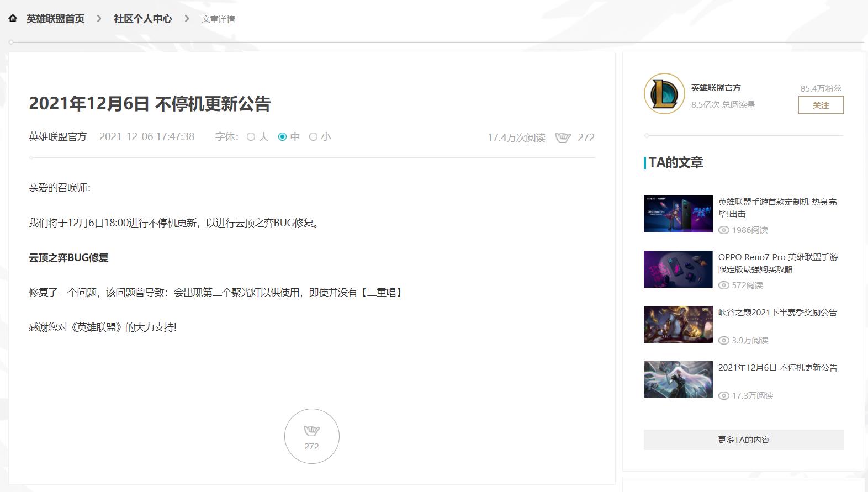Screen dimensions: 868x492
Task: Click the eye icon beside 572阅读
Action: point(724,285)
